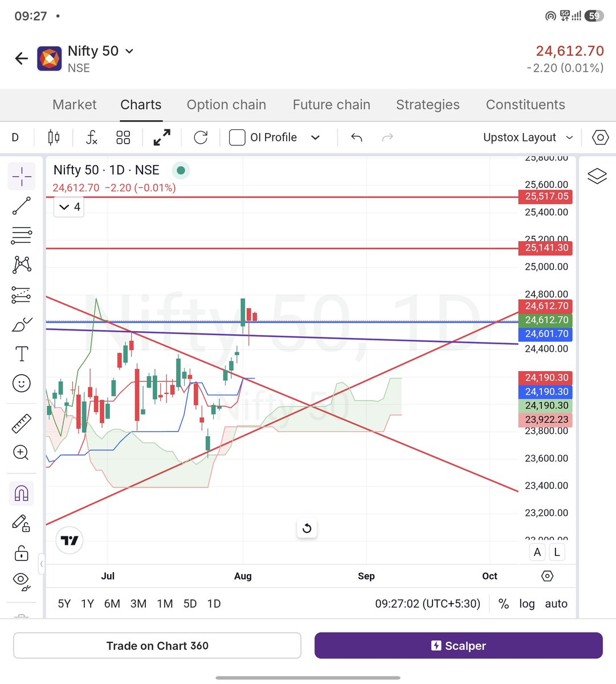
Task: Toggle the L log-scale button
Action: point(557,552)
